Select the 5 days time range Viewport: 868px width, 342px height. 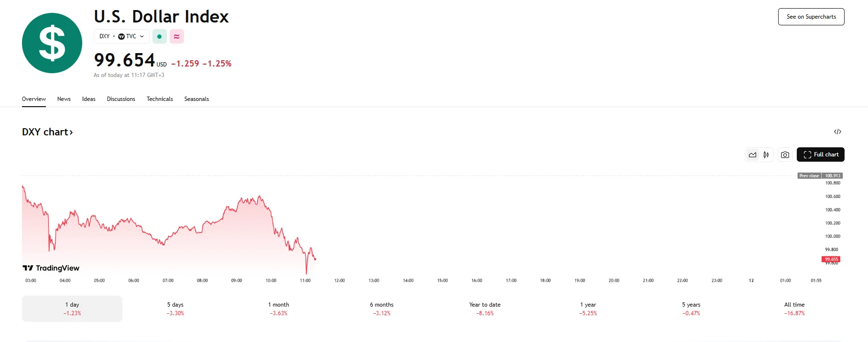(175, 309)
